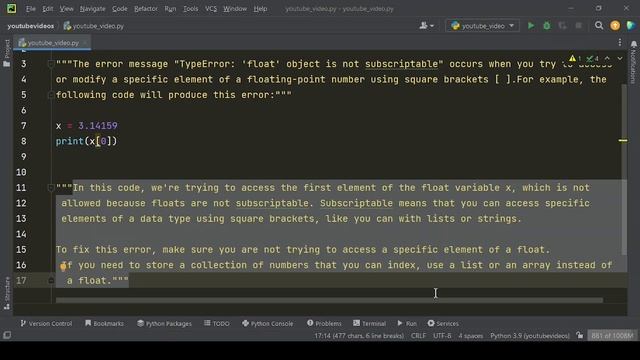Open the Problems tool window

click(324, 323)
